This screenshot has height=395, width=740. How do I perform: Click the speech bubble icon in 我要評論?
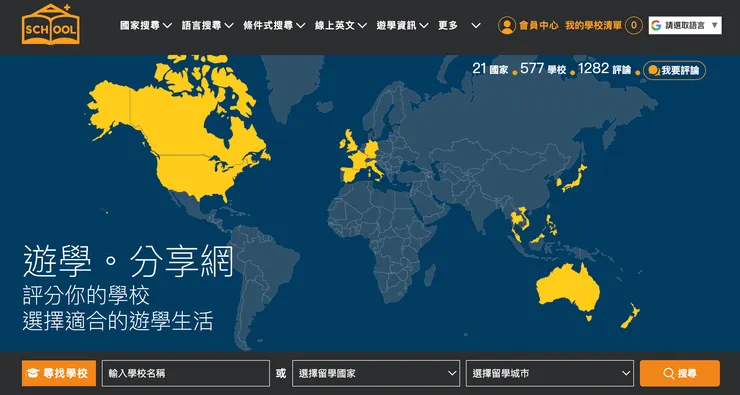654,70
